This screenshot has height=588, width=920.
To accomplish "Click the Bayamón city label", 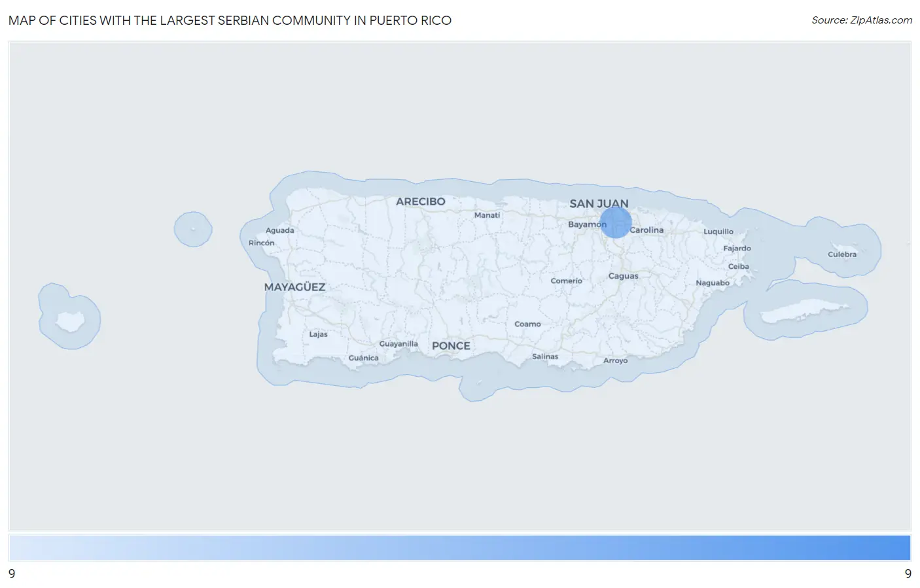I will [x=587, y=224].
